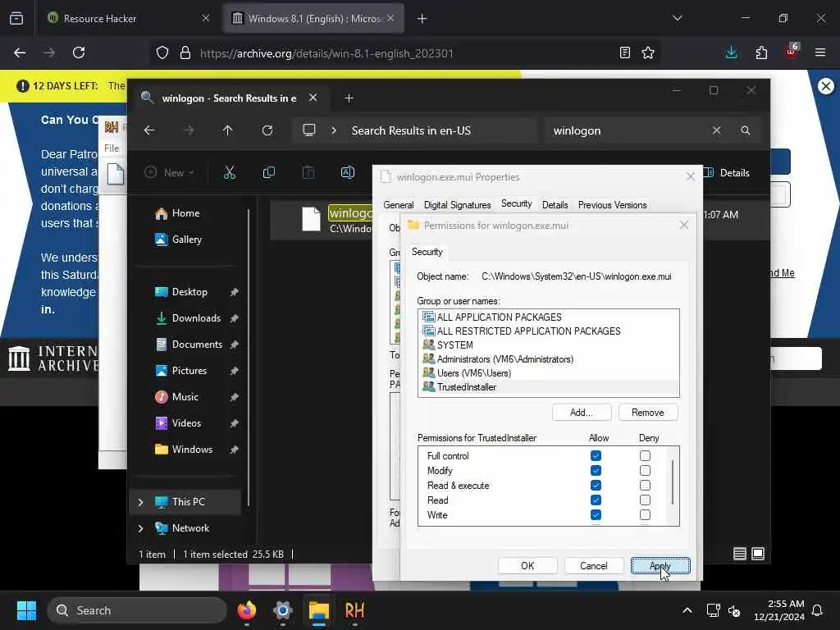Select ALL APPLICATION PACKAGES in user list
The height and width of the screenshot is (630, 840).
549,317
